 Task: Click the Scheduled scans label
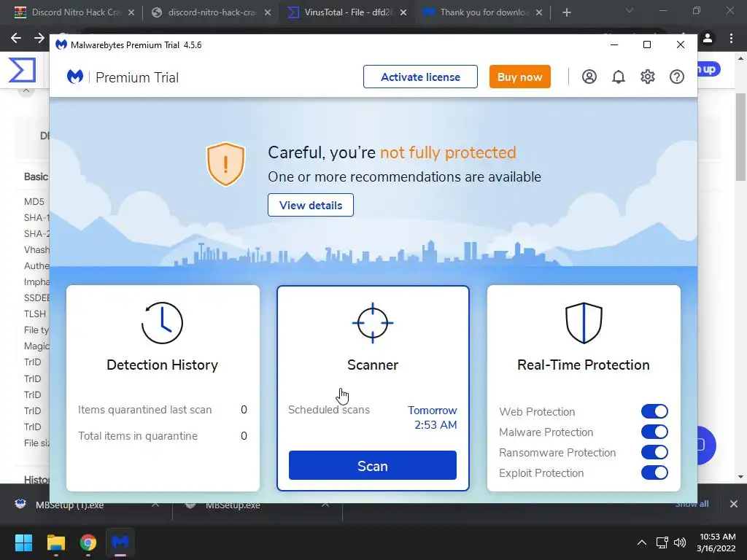pyautogui.click(x=329, y=410)
